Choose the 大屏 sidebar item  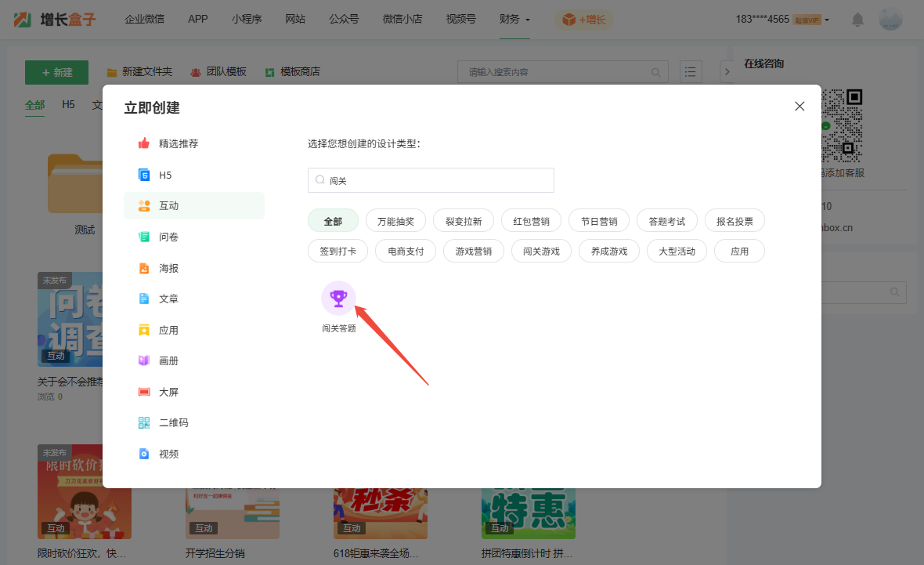168,392
